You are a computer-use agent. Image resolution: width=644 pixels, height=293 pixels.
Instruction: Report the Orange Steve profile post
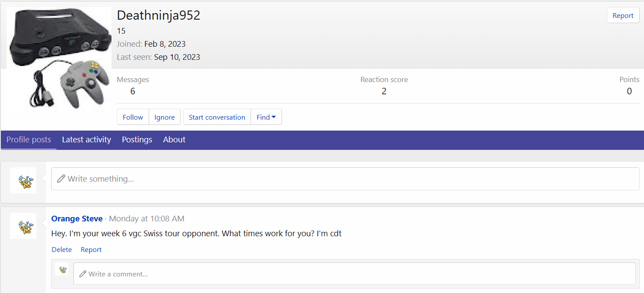(x=91, y=250)
